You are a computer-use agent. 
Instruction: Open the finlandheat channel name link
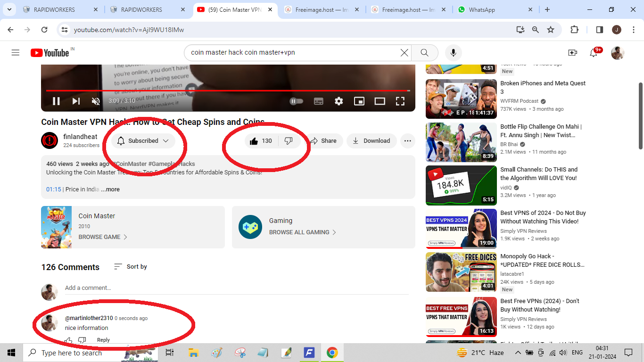(x=80, y=137)
